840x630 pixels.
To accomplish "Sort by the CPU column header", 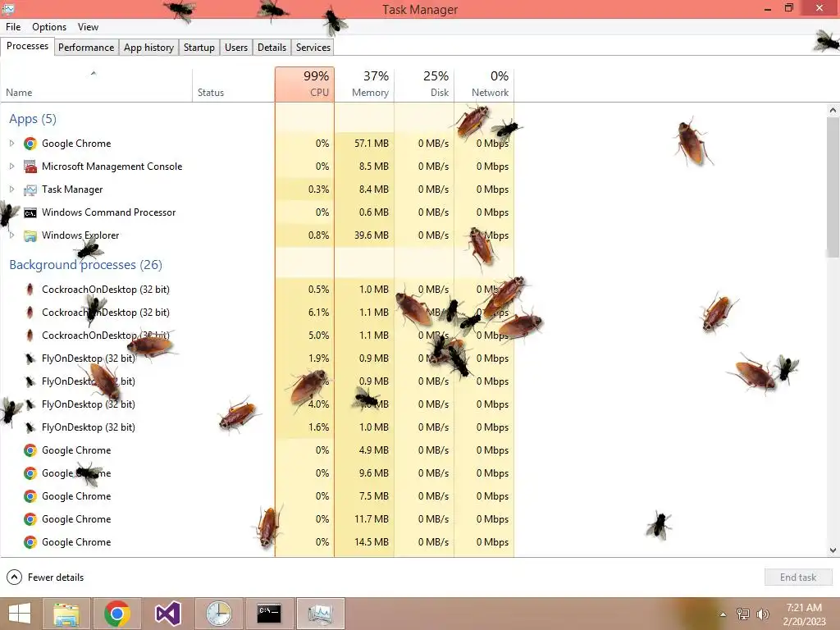I will (305, 84).
